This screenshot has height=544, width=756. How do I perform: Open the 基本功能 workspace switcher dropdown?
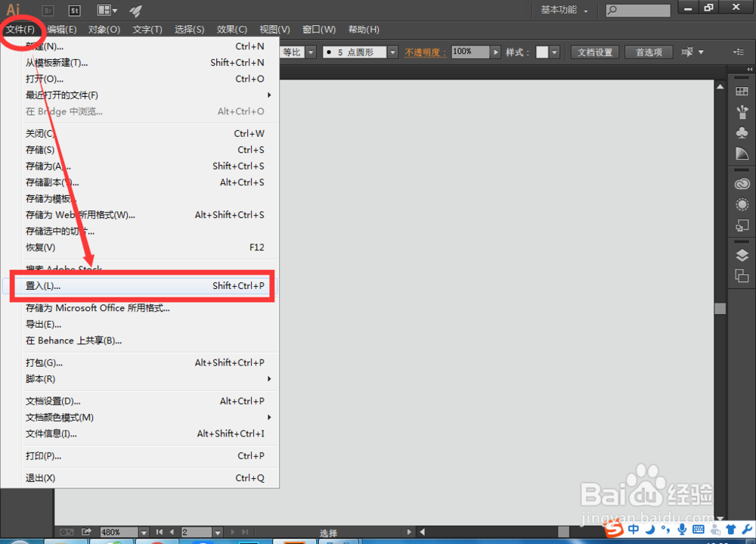coord(564,10)
